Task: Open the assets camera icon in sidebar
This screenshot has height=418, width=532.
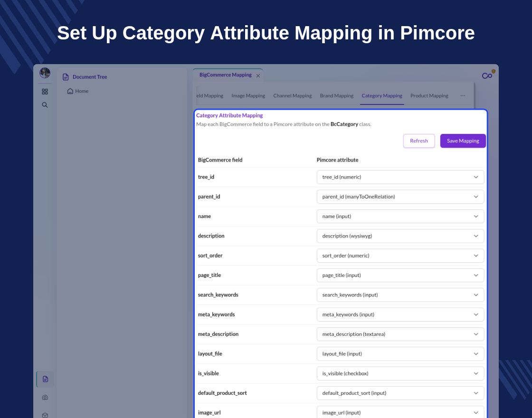Action: click(x=45, y=397)
